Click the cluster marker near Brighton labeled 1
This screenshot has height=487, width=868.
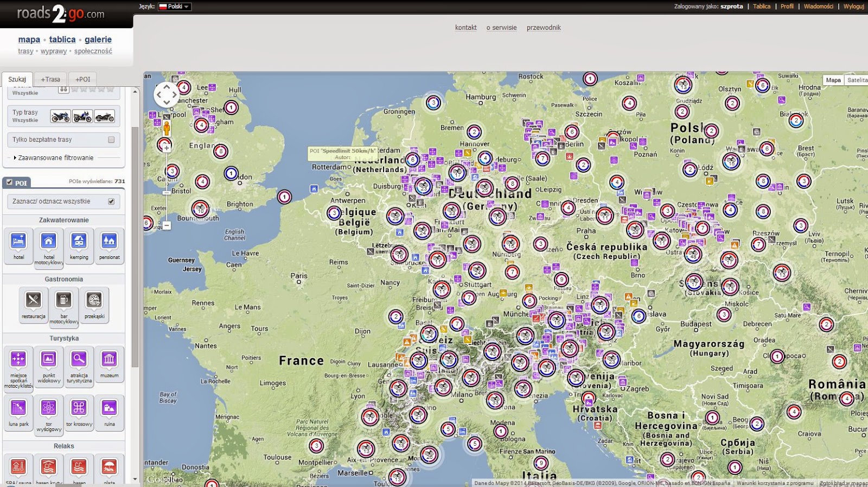[x=284, y=197]
